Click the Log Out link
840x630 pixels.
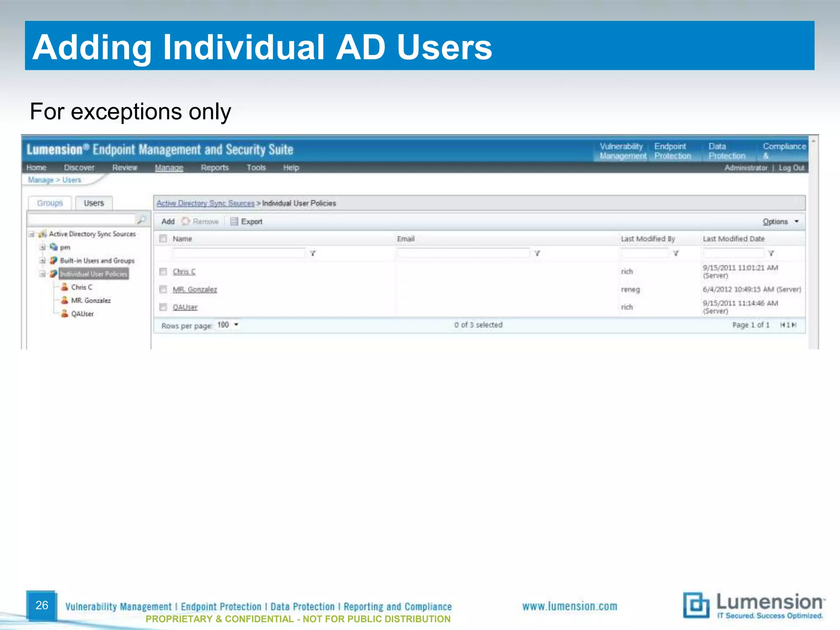[x=792, y=167]
